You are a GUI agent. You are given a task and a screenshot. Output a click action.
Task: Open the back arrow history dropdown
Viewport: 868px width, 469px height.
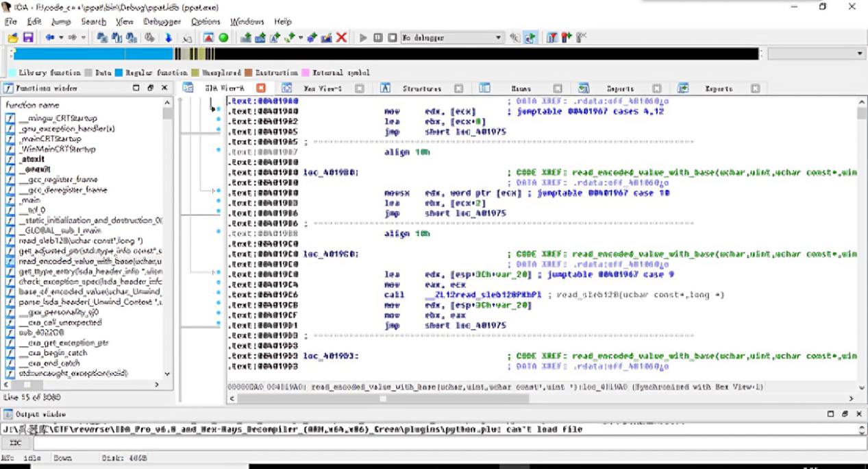point(61,38)
